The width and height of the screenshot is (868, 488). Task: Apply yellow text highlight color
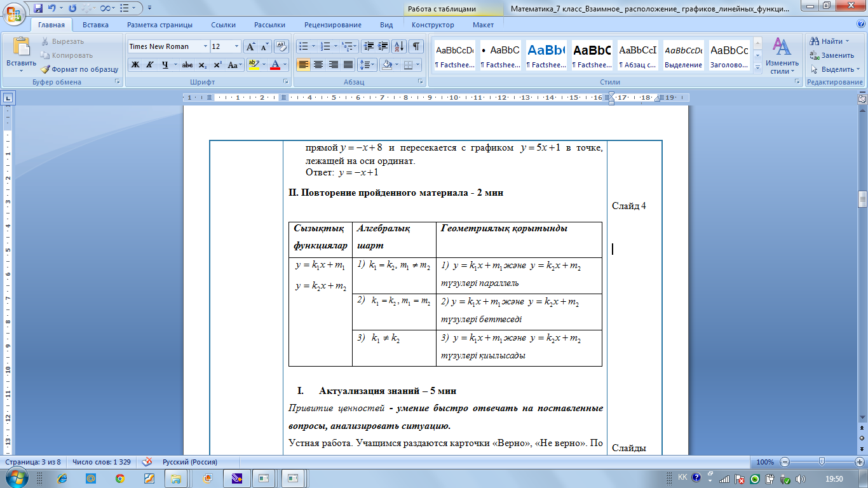253,65
